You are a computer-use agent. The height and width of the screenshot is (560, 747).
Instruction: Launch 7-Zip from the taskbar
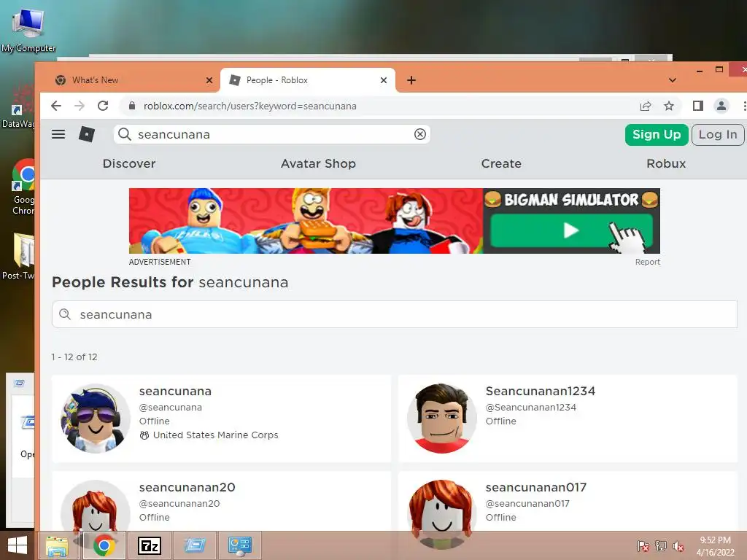(150, 545)
